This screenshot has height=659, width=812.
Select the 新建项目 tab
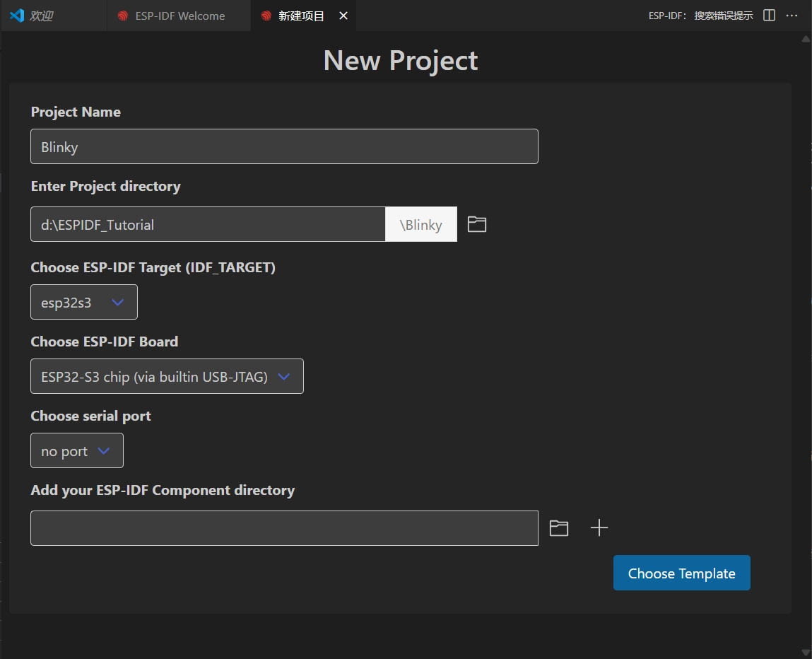point(301,16)
